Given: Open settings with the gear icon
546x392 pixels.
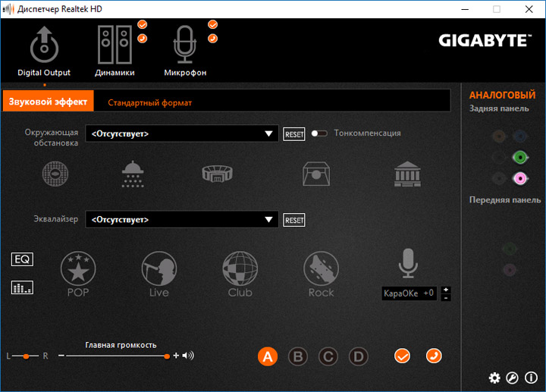Looking at the screenshot, I should [494, 378].
